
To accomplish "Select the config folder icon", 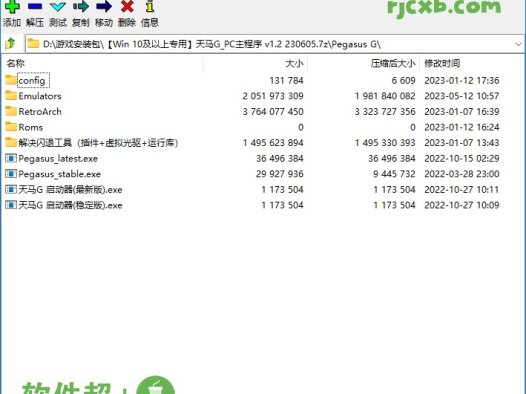I will [x=11, y=80].
